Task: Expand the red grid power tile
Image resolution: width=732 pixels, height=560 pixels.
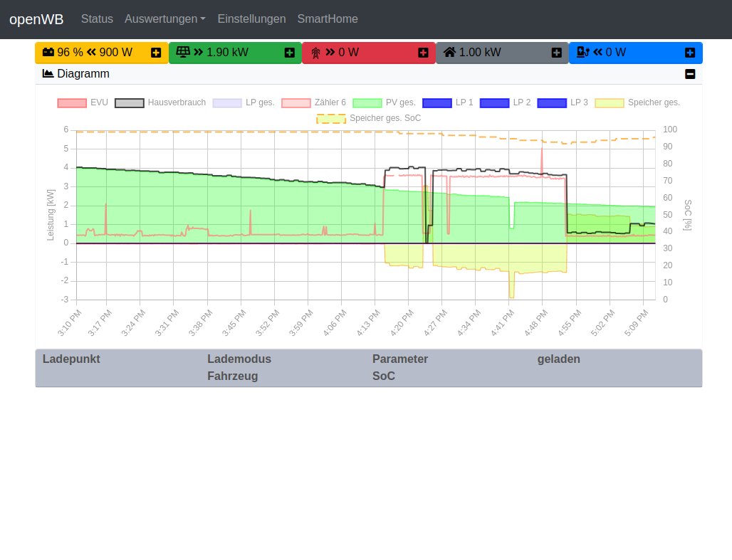Action: coord(423,53)
